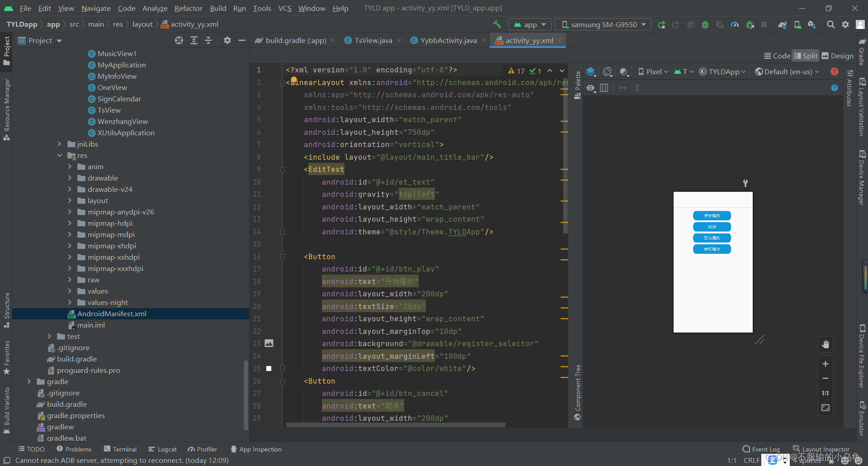Click Attach Debugger to Android Process icon

coord(750,25)
